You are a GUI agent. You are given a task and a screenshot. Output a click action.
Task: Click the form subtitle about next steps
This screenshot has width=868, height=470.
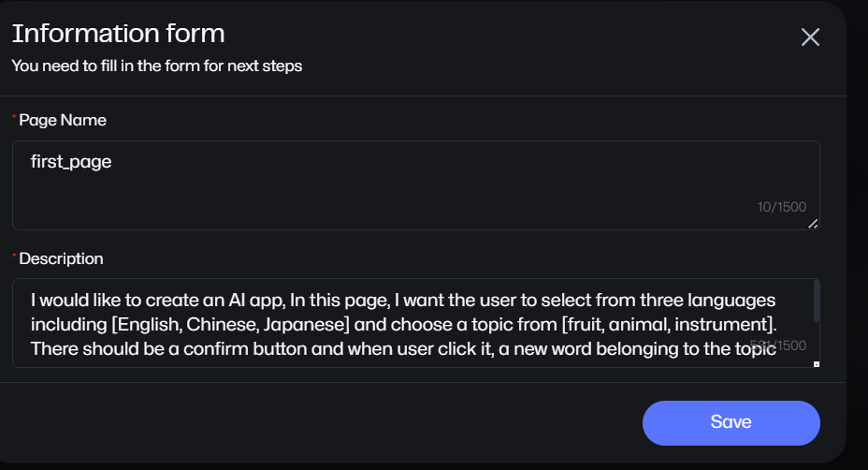tap(156, 66)
